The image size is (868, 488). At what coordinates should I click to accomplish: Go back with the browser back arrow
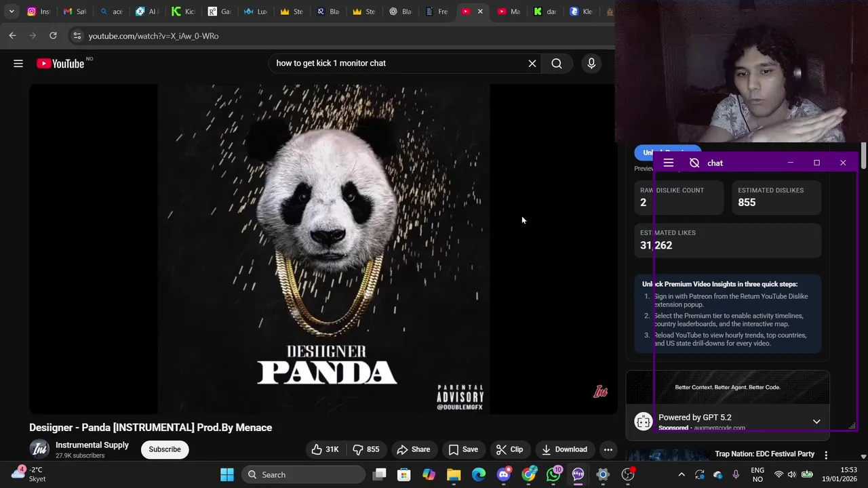point(12,35)
